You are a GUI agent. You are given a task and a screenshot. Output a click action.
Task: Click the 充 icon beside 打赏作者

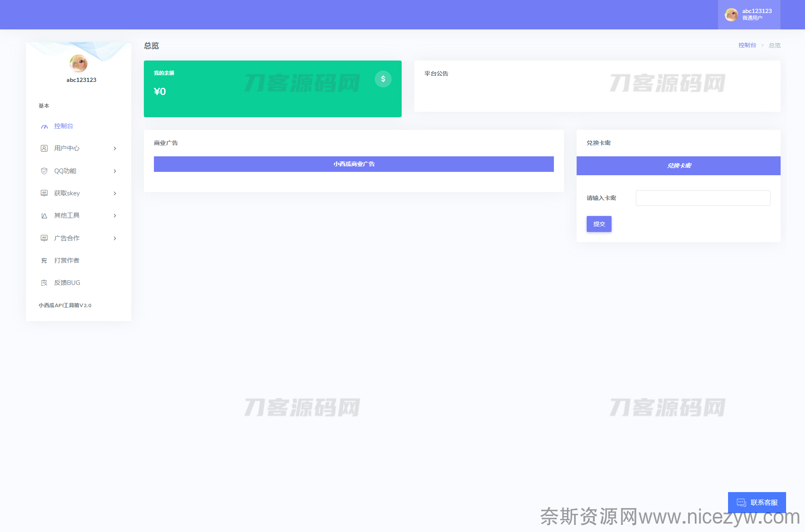[44, 261]
